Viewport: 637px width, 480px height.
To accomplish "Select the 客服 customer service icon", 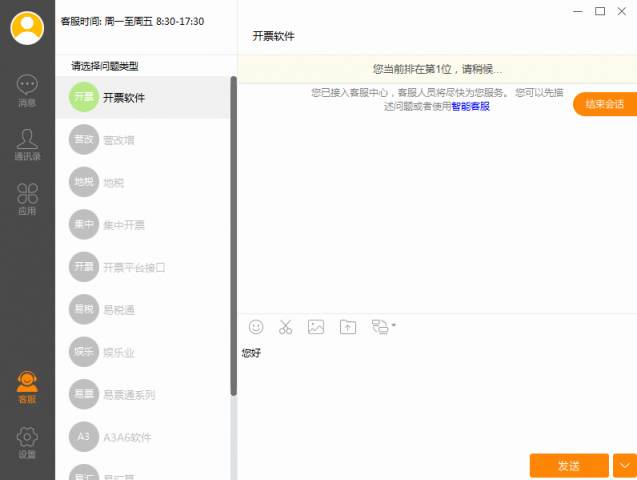I will pos(27,387).
